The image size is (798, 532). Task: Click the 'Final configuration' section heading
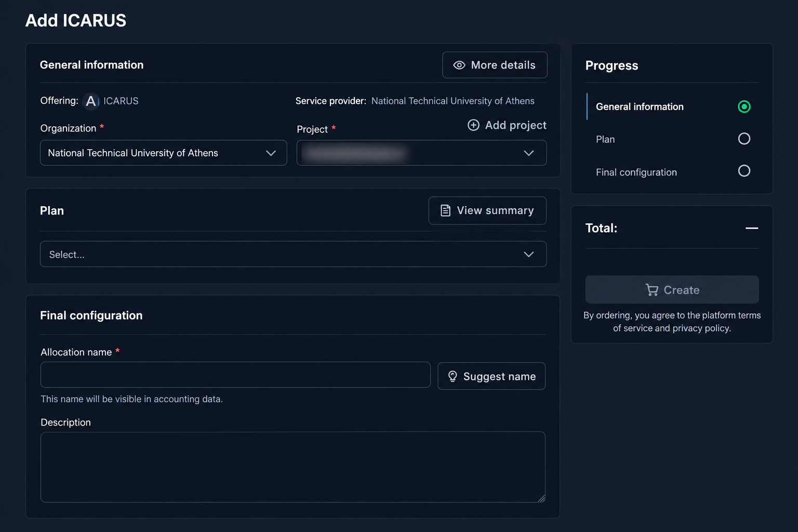coord(91,315)
